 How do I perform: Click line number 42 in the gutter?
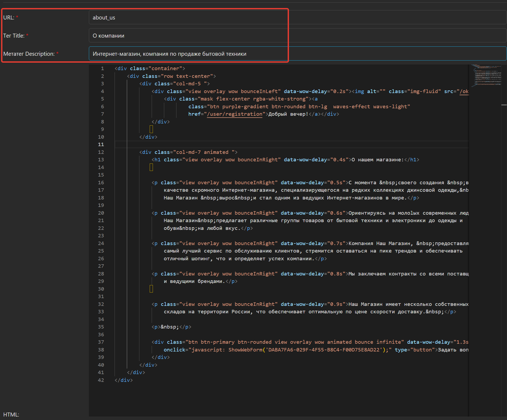(101, 380)
